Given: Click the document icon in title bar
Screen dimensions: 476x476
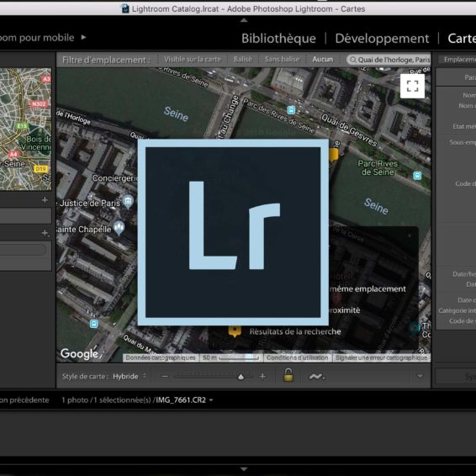Looking at the screenshot, I should [x=125, y=8].
